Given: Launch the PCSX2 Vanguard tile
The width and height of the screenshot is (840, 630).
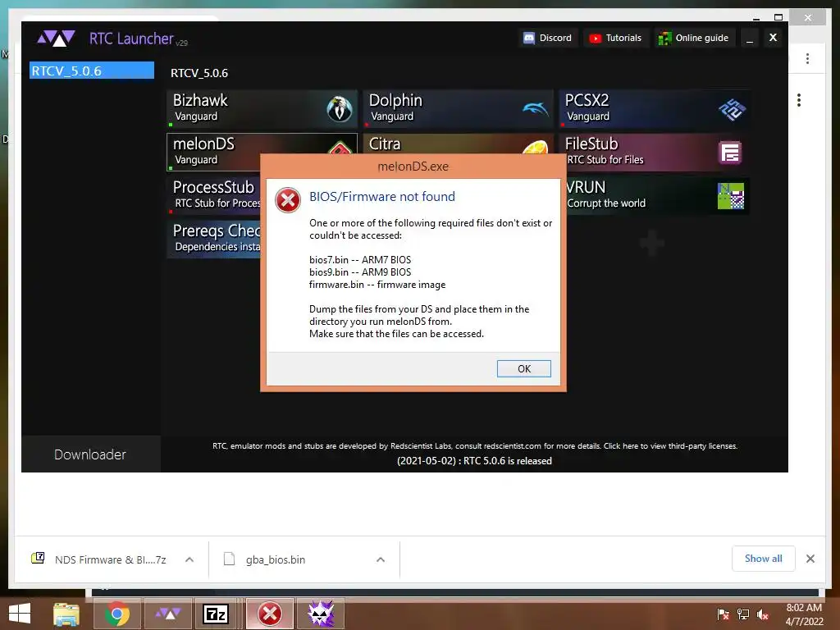Looking at the screenshot, I should click(x=654, y=109).
